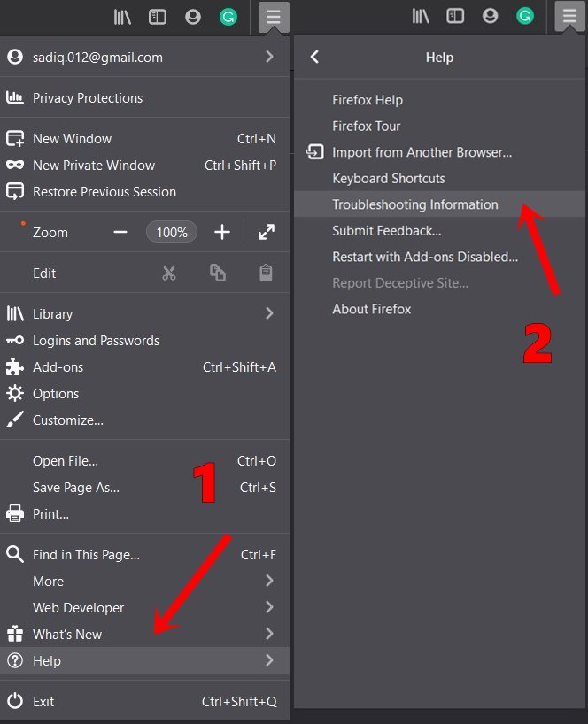
Task: Select Restore Previous Session
Action: [x=144, y=191]
